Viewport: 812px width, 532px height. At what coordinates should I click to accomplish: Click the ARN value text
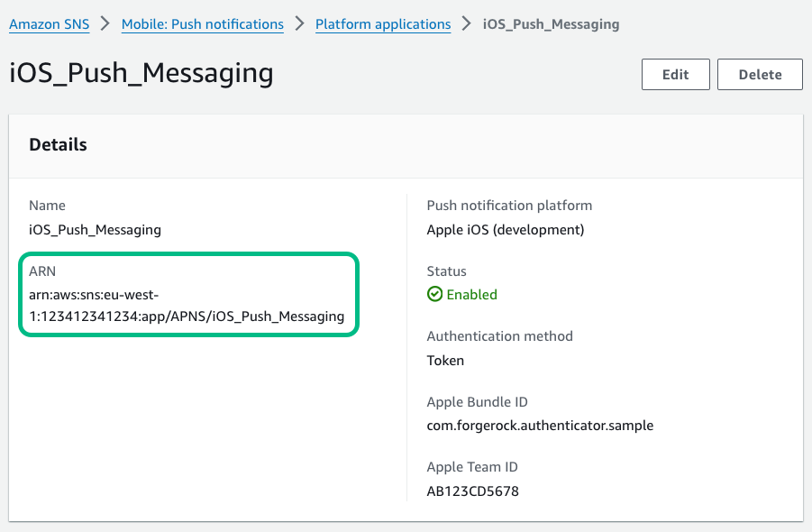[x=186, y=306]
